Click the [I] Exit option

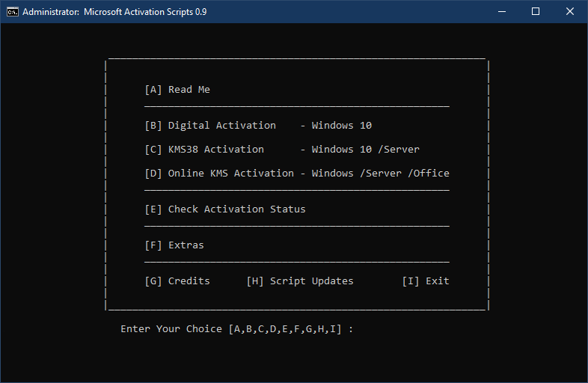(x=426, y=281)
